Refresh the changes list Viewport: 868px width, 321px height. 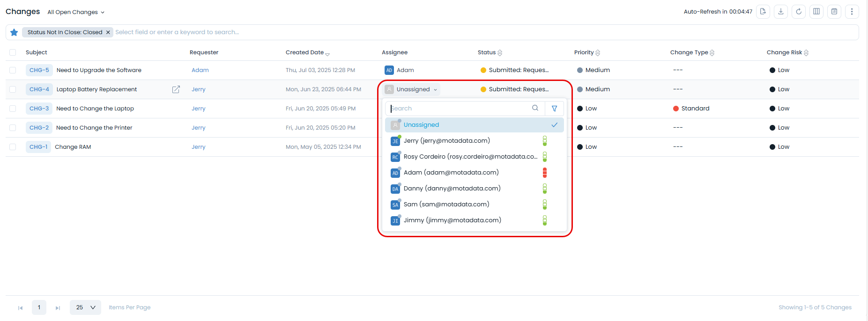(799, 12)
